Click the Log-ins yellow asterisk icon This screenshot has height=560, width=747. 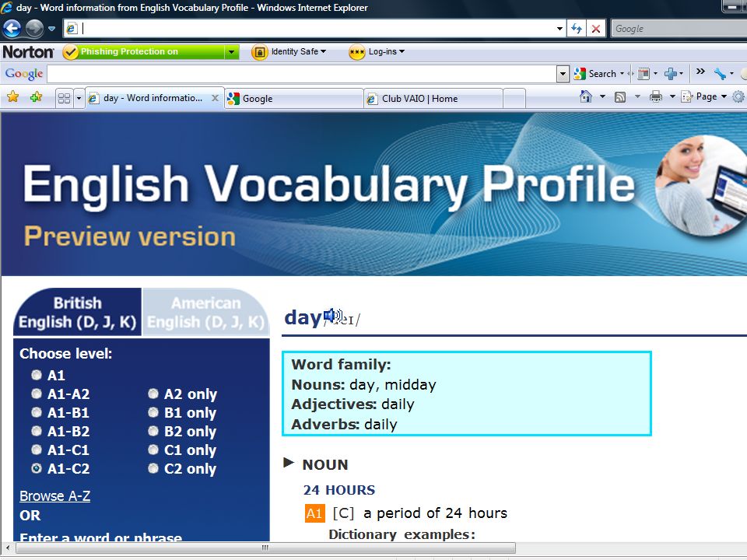coord(357,51)
